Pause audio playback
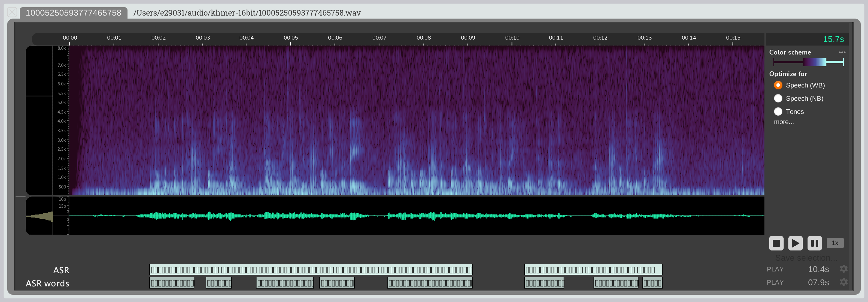Viewport: 868px width, 302px height. pos(814,243)
